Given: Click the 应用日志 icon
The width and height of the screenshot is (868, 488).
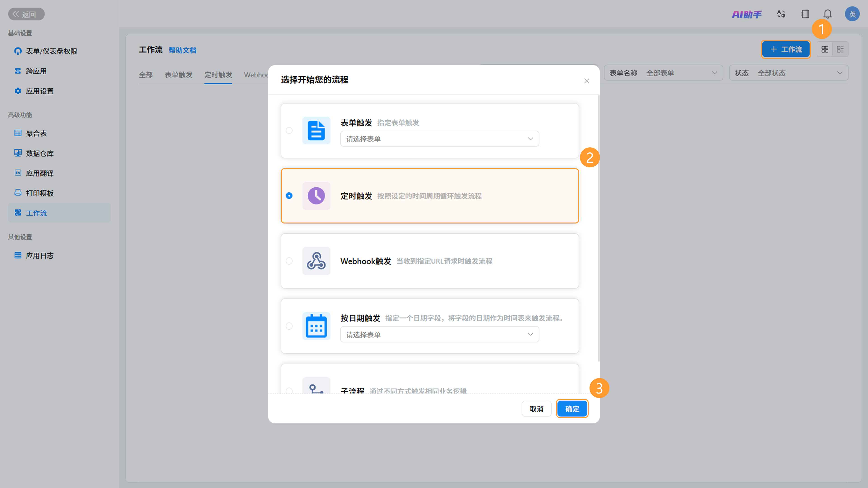Looking at the screenshot, I should point(18,255).
